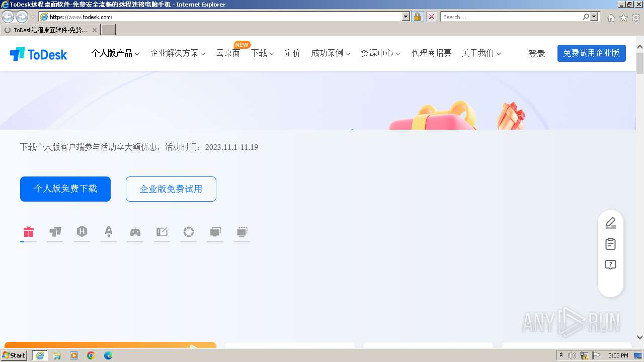Stop page loading with the X button

pos(432,17)
